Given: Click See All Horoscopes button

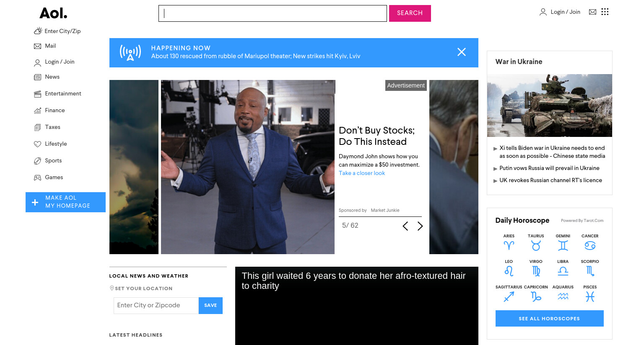Looking at the screenshot, I should [x=549, y=319].
